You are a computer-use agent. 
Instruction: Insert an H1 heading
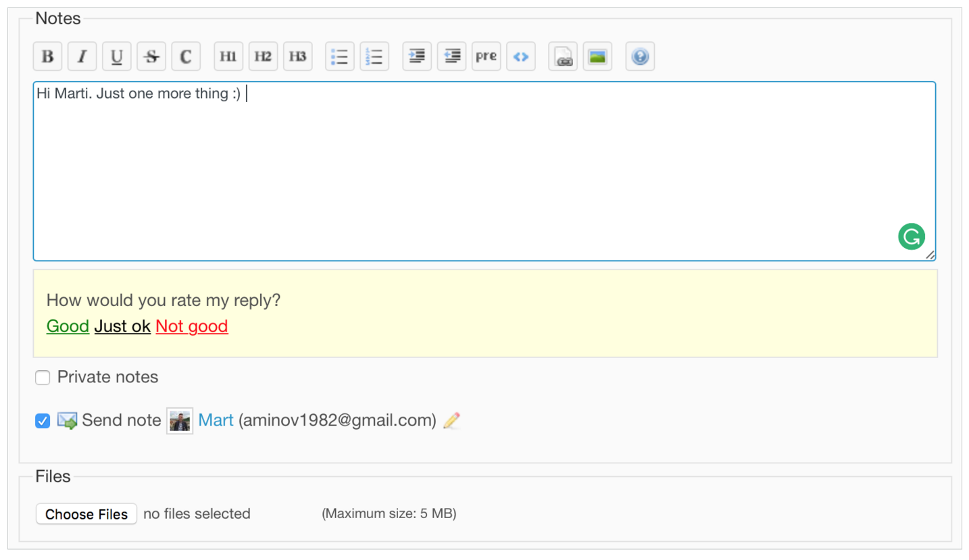(x=228, y=57)
